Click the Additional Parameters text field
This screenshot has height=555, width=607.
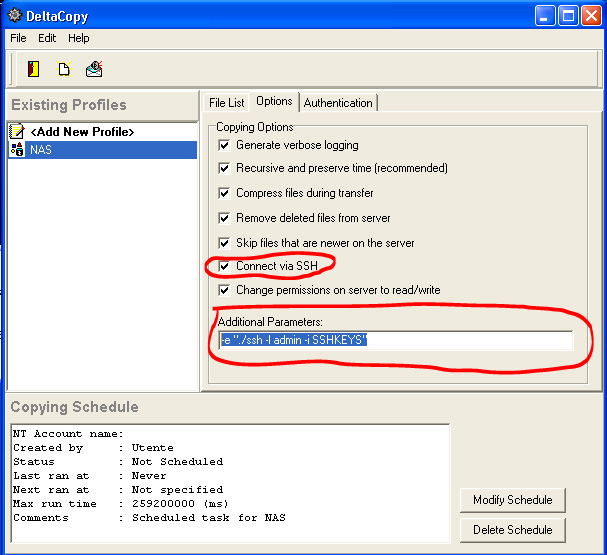pos(396,340)
